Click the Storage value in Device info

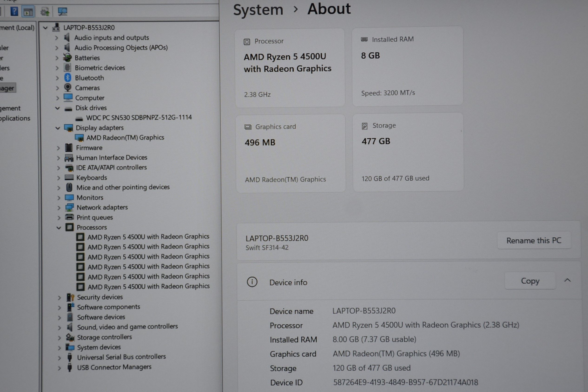[x=372, y=368]
